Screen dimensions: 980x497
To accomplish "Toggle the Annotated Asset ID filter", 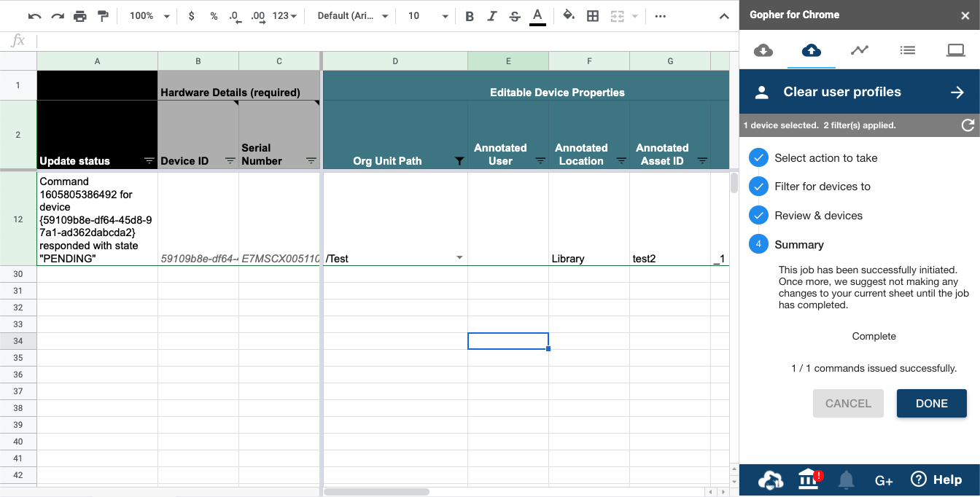I will [x=702, y=161].
